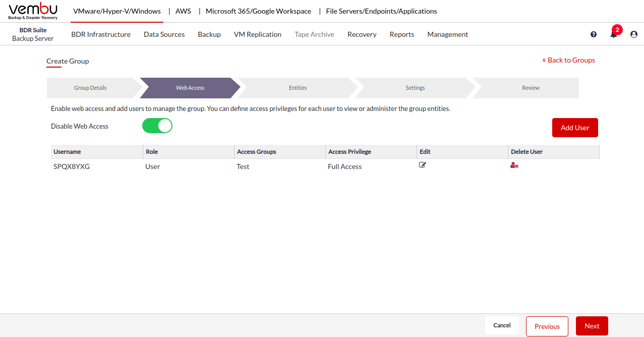Open the Reports menu
The width and height of the screenshot is (644, 337).
coord(402,34)
